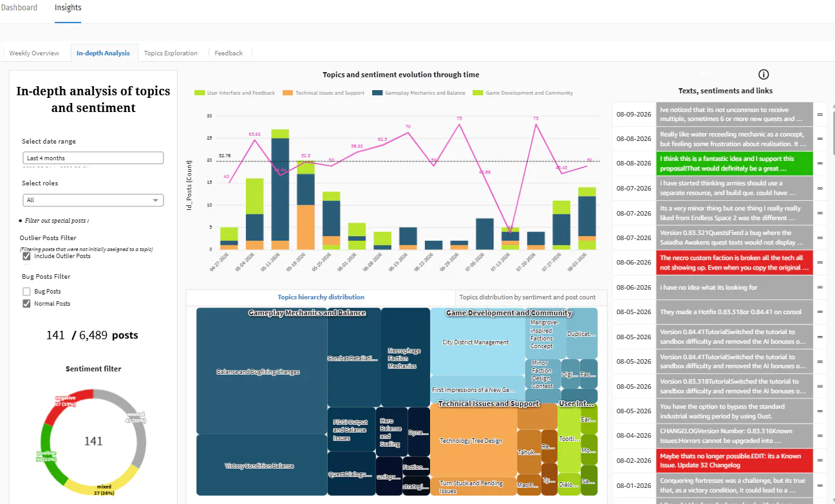Open the Feedback tab

[229, 53]
